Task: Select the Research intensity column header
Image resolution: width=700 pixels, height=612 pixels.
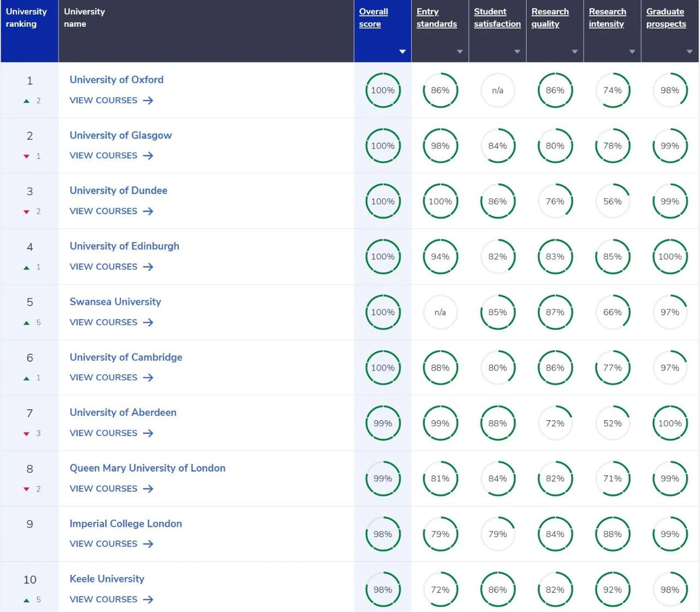Action: [x=607, y=17]
